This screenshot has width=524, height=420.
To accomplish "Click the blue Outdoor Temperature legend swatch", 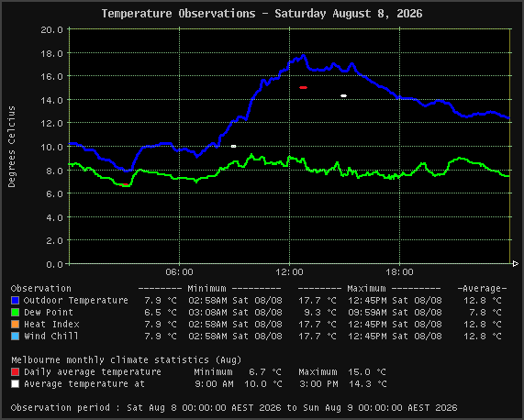I will coord(15,301).
